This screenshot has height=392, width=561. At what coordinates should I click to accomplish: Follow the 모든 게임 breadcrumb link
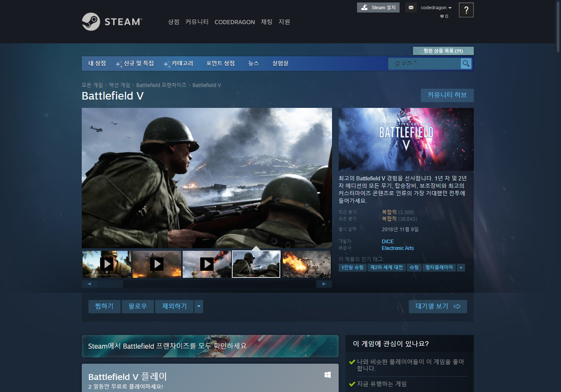(x=92, y=85)
